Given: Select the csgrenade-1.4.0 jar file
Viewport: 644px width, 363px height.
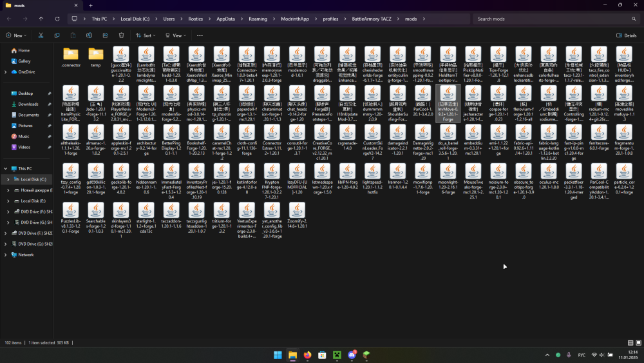Looking at the screenshot, I should [347, 138].
